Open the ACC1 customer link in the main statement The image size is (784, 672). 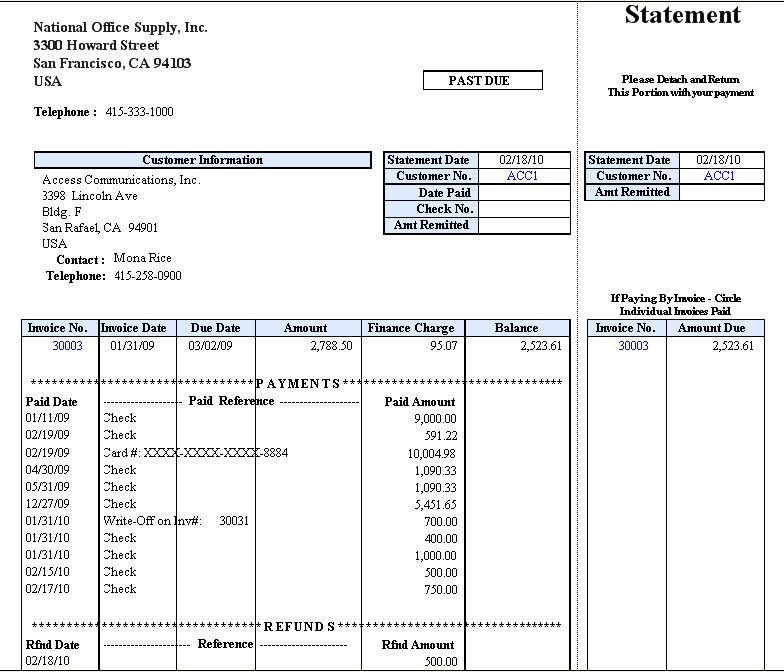tap(522, 176)
